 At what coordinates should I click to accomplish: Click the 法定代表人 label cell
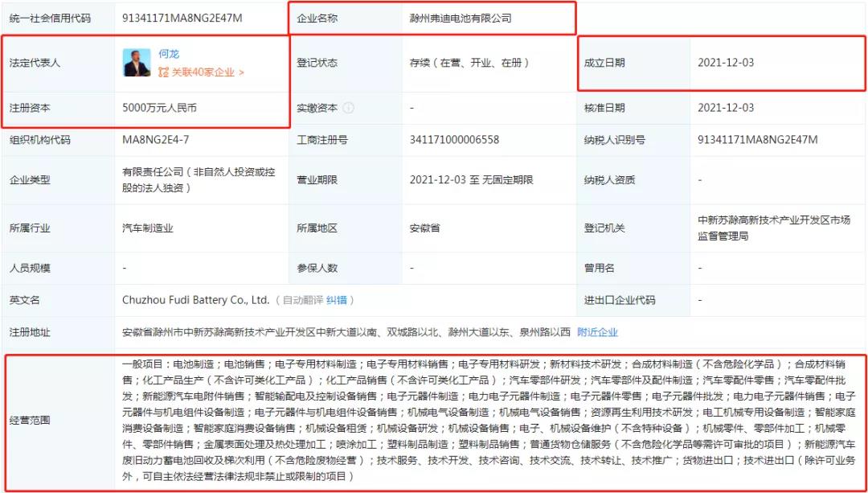58,63
